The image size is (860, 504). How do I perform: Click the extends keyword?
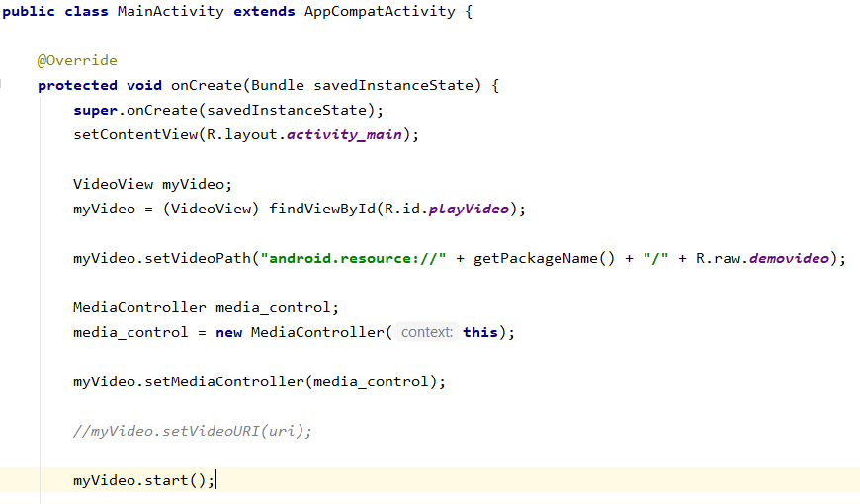point(264,12)
